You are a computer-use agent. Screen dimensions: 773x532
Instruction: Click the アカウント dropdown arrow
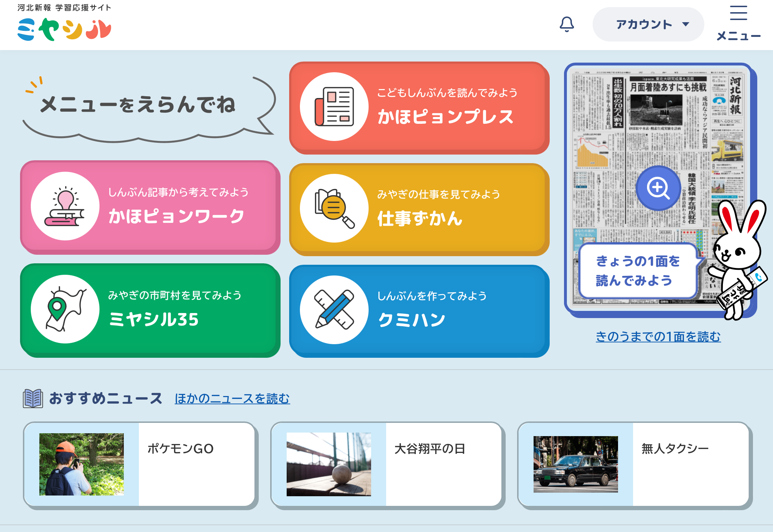pyautogui.click(x=686, y=24)
